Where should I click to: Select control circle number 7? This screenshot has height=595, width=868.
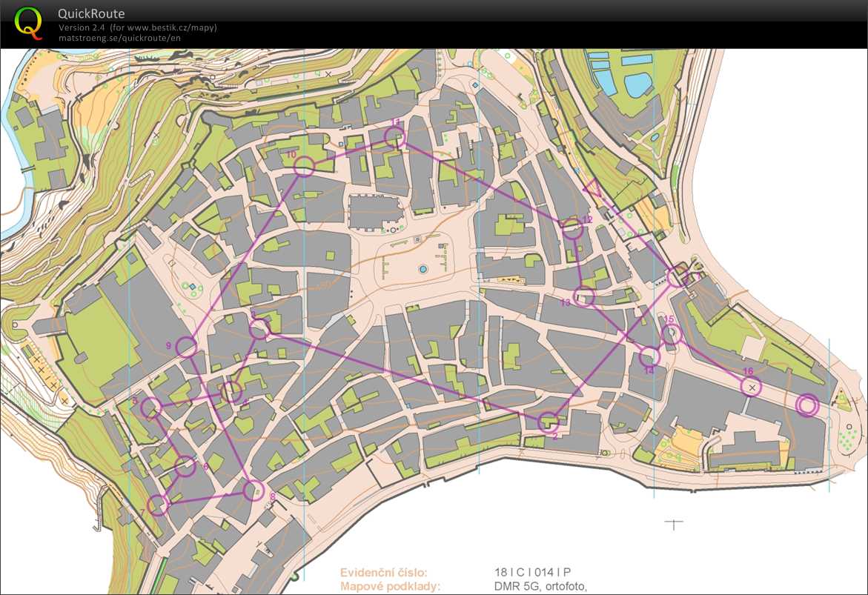click(x=158, y=505)
